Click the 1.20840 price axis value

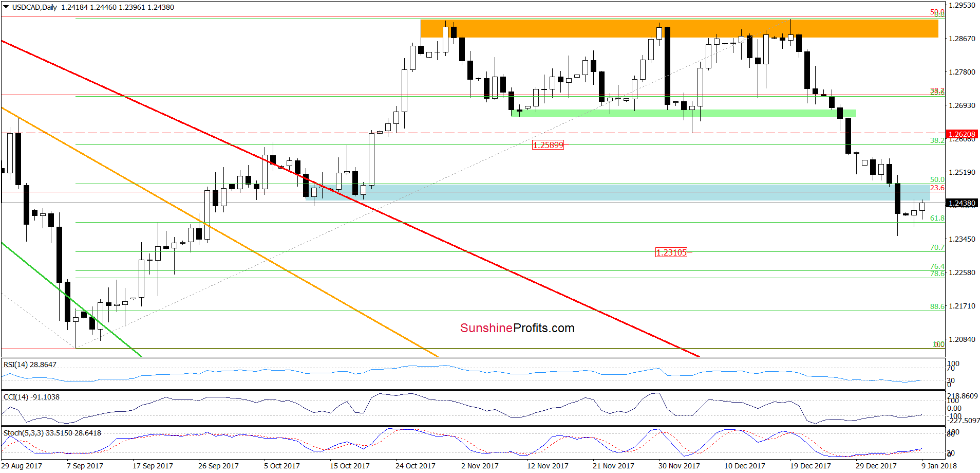coord(962,339)
